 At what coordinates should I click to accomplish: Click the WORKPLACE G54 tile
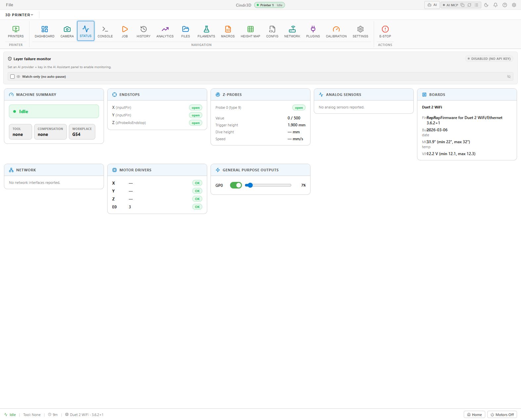click(82, 132)
